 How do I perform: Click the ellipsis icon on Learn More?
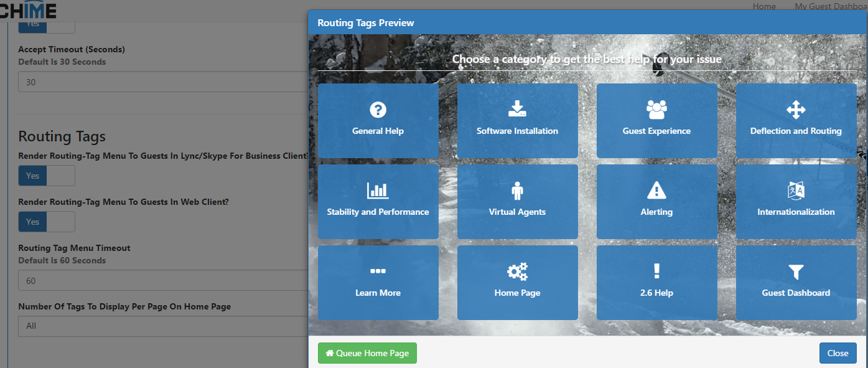(x=378, y=271)
